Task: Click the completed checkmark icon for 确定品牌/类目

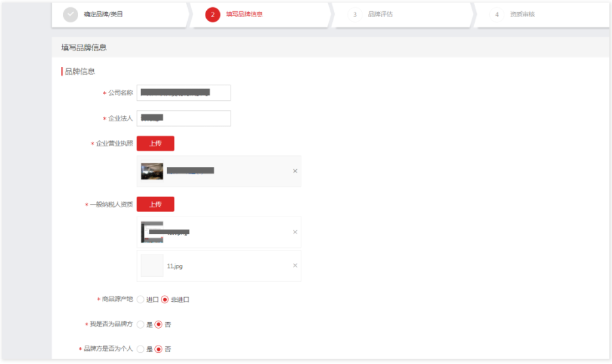Action: tap(70, 14)
